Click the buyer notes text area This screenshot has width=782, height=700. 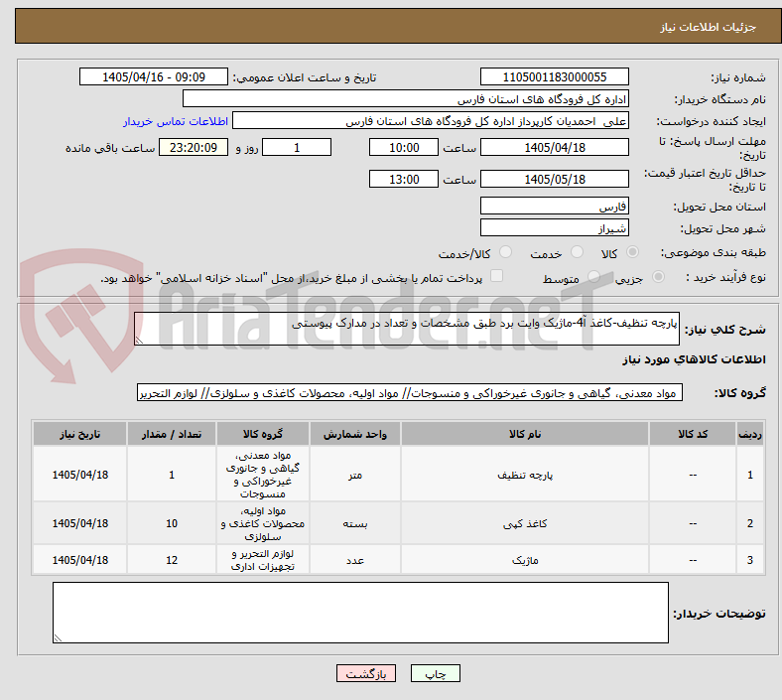(360, 613)
